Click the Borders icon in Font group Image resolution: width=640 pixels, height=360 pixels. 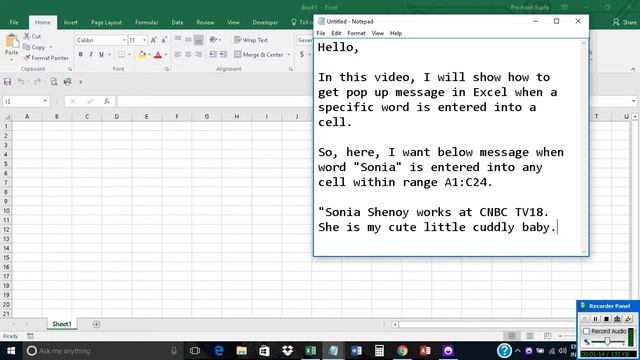122,54
